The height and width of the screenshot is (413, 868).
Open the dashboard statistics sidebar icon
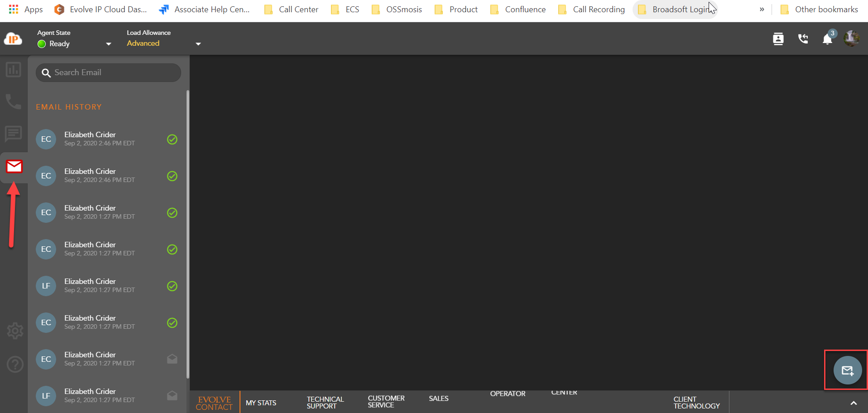click(13, 70)
